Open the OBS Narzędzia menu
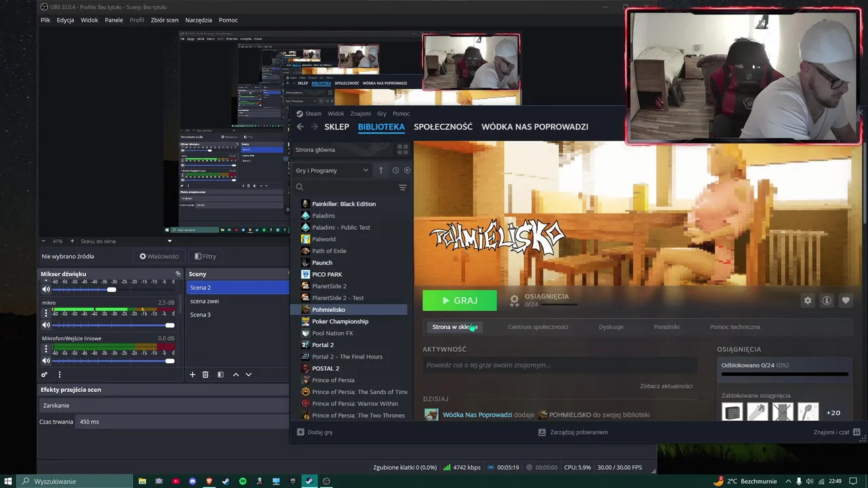Viewport: 868px width, 488px height. (x=199, y=20)
